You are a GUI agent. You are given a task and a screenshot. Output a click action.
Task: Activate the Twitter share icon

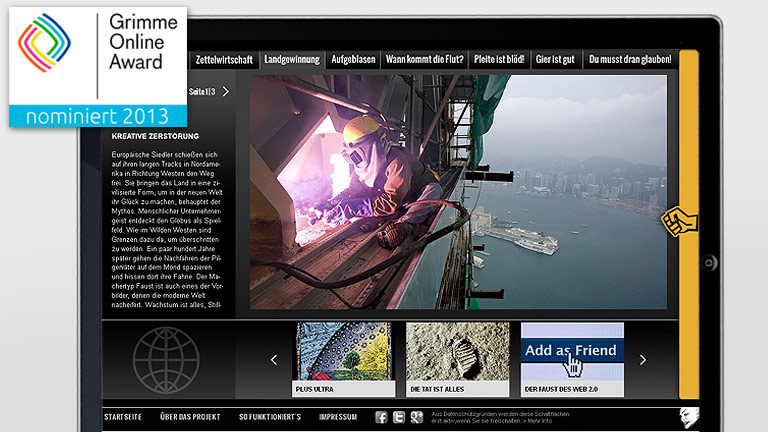coord(399,417)
